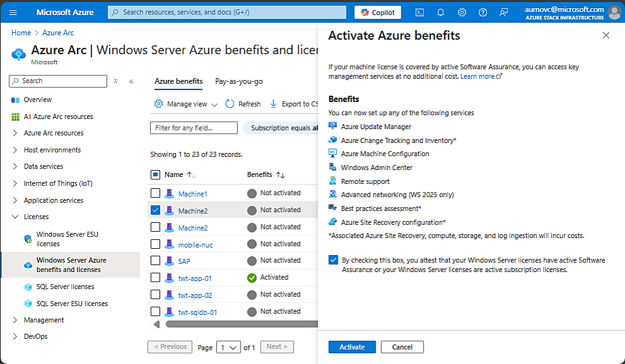Click the Cancel button

click(x=402, y=347)
